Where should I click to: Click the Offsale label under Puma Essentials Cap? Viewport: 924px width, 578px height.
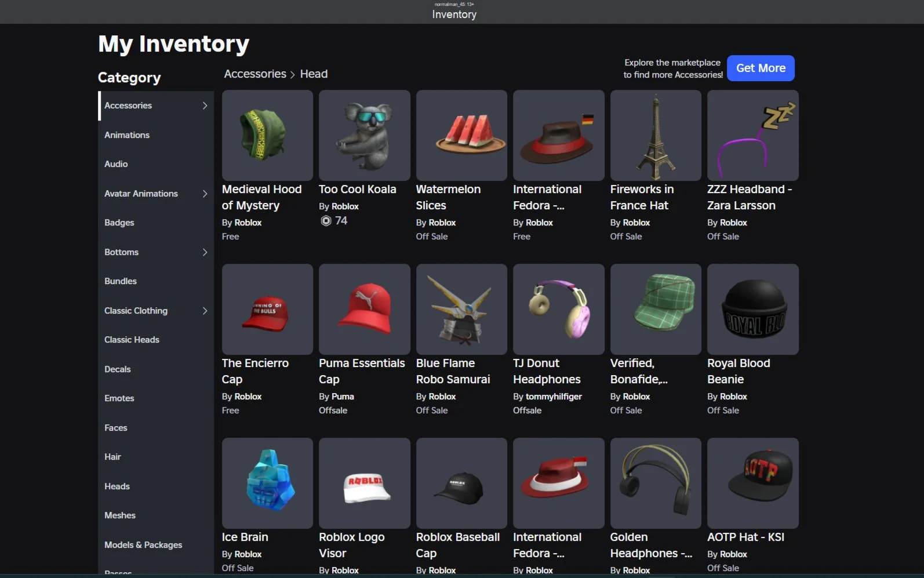click(x=333, y=410)
